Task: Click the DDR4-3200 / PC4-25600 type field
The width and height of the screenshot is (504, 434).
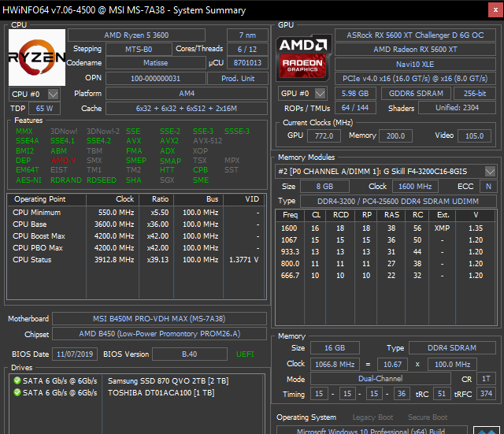Action: coord(398,202)
